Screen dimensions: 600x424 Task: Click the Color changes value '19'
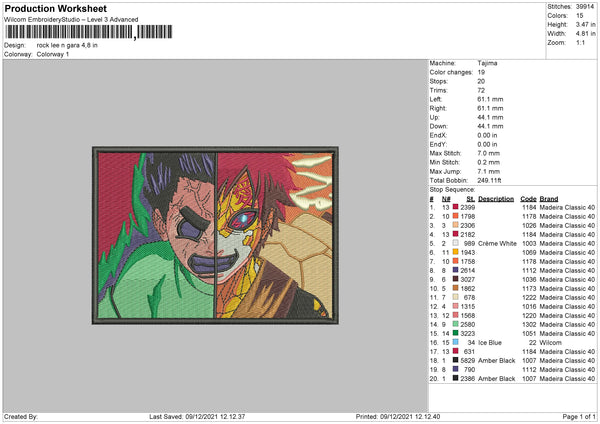481,72
